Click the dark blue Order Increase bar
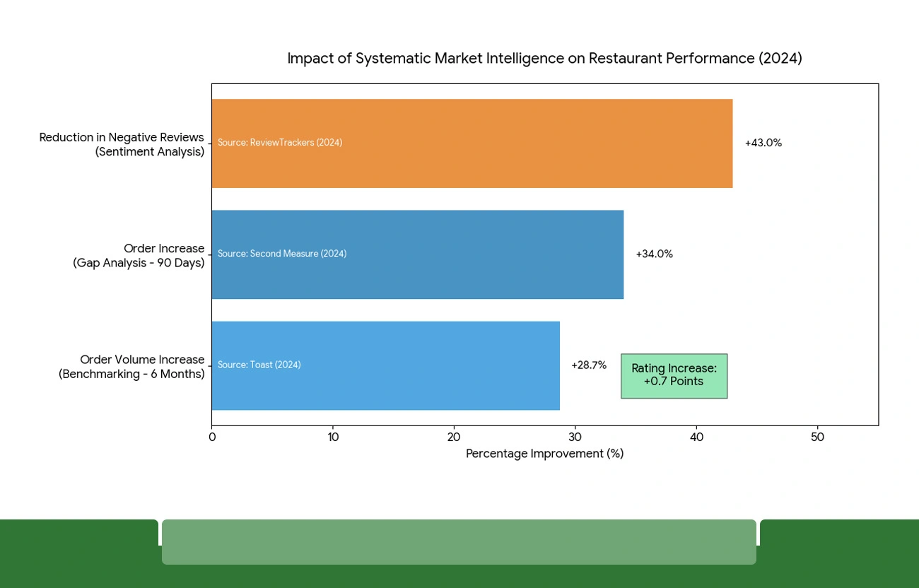The width and height of the screenshot is (919, 588). coord(417,254)
